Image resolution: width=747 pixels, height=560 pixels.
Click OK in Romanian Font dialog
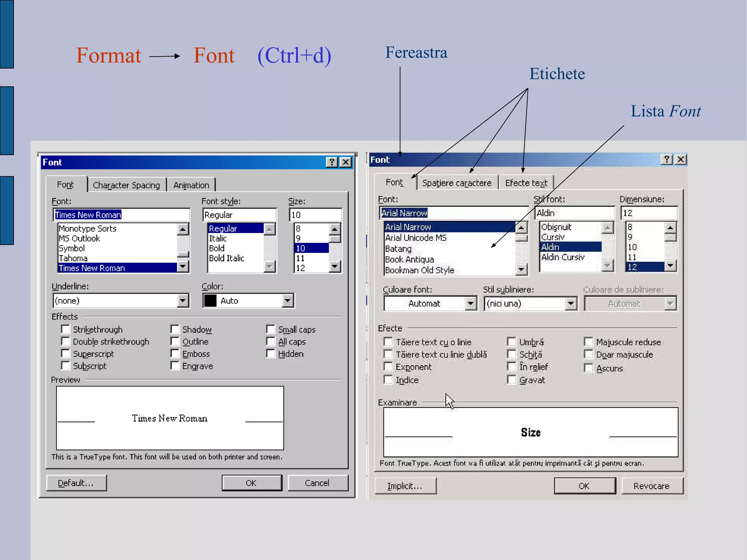click(x=584, y=486)
